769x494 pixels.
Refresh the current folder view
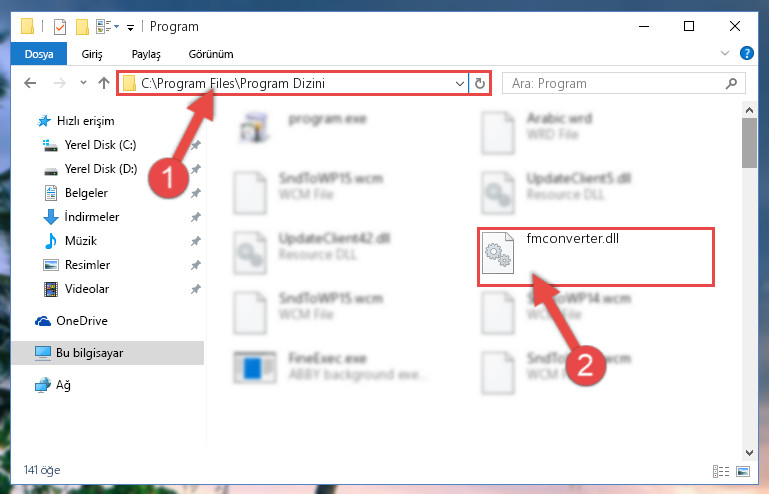pyautogui.click(x=480, y=83)
